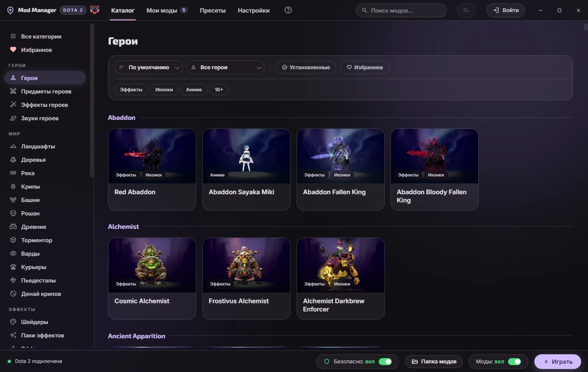
Task: Open the Abaddon Fallen King mod thumbnail
Action: click(x=341, y=156)
